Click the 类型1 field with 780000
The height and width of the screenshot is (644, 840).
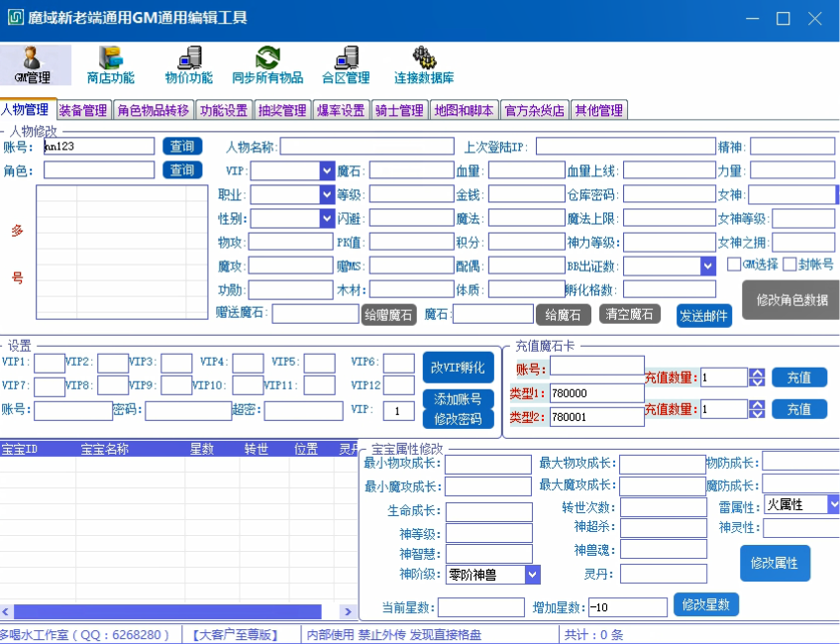tap(597, 393)
